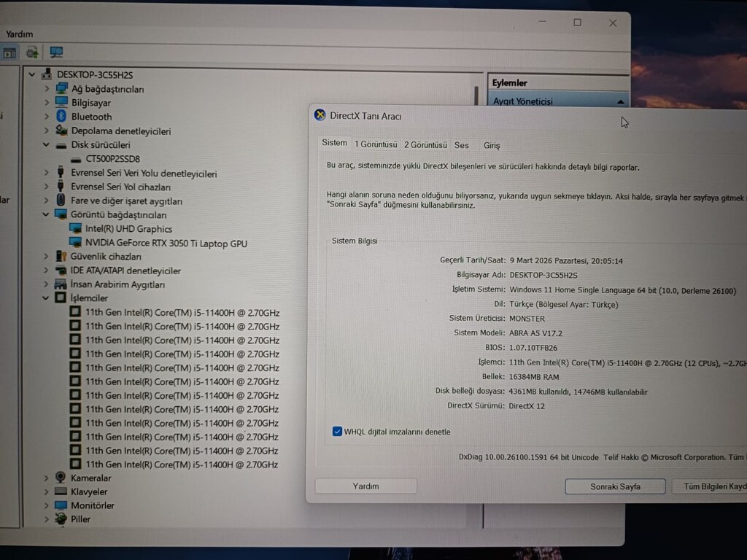Click the DirectX Tanı Aracı title icon

click(320, 115)
